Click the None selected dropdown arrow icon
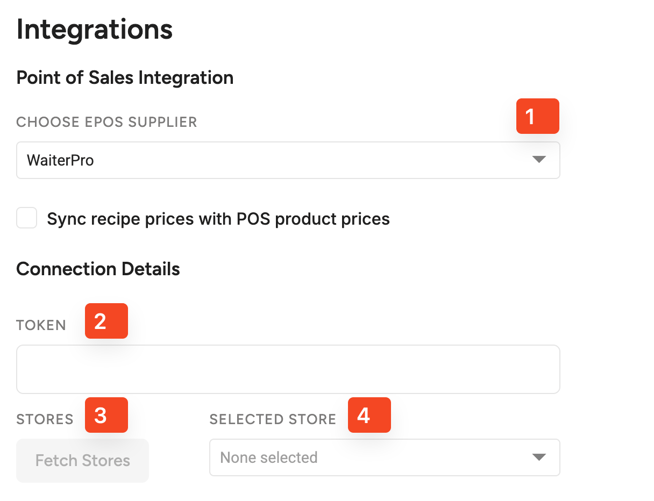 point(539,458)
